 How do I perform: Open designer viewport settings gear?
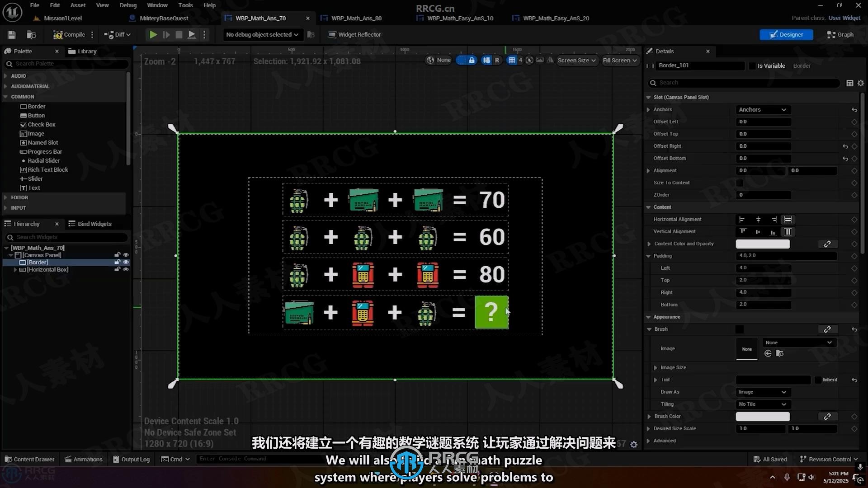(634, 445)
